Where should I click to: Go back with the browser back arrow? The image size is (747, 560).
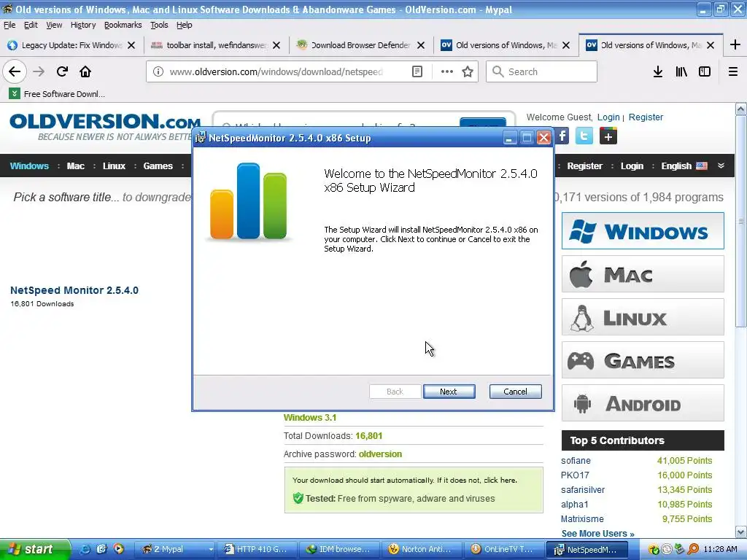tap(15, 71)
